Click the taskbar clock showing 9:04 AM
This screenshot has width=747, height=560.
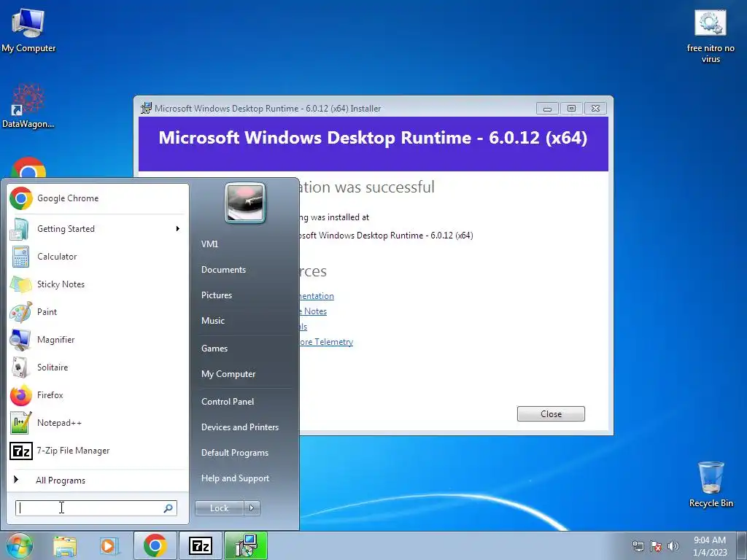pos(710,546)
